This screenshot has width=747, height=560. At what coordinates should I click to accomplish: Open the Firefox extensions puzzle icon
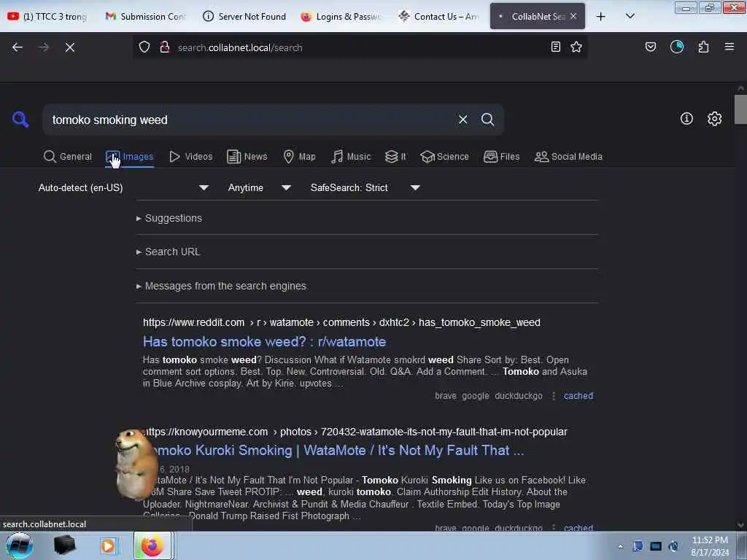coord(704,47)
